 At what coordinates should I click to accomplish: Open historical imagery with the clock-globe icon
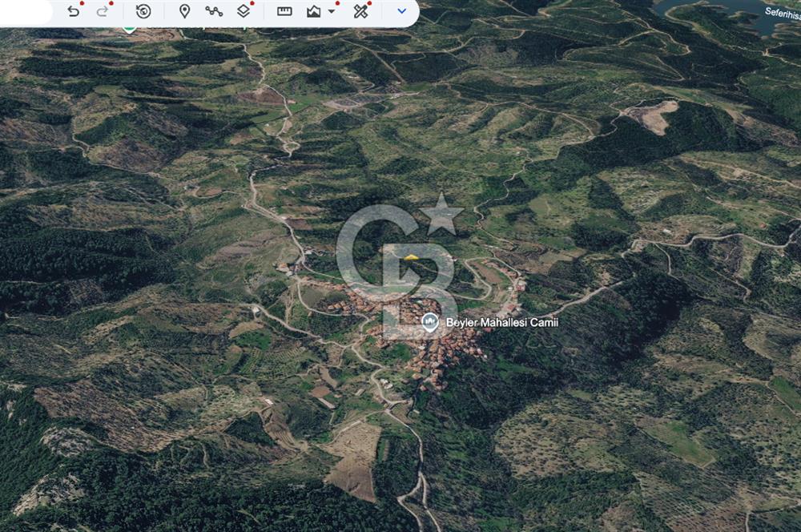click(143, 11)
